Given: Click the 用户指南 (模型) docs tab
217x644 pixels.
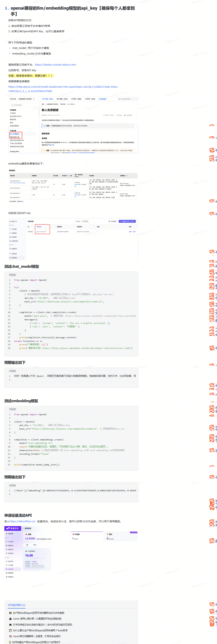Looking at the screenshot, I should coord(48,99).
